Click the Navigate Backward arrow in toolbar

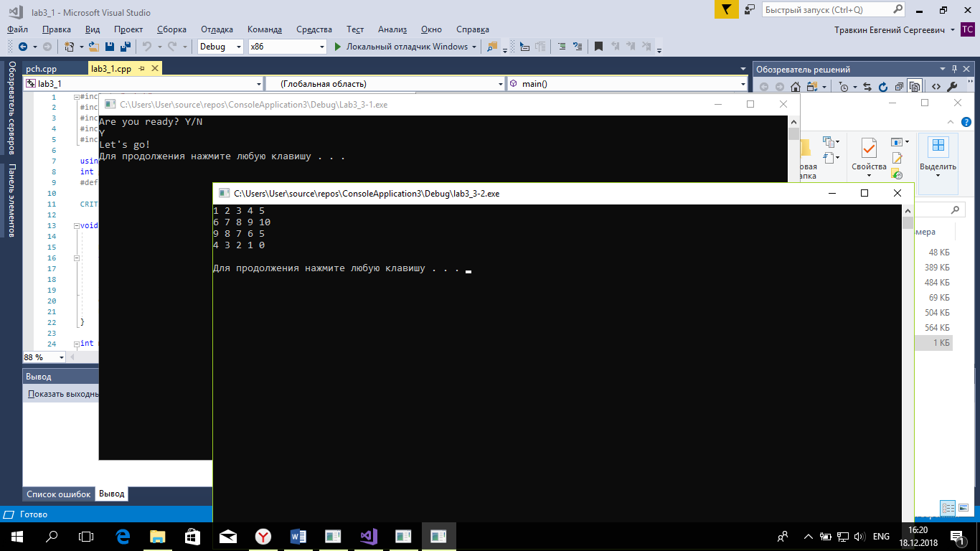coord(23,47)
